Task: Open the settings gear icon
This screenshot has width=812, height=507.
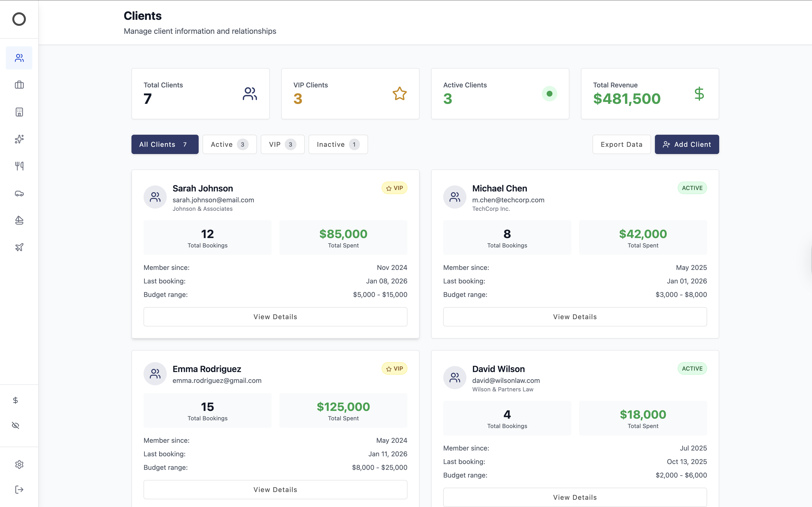Action: [19, 465]
